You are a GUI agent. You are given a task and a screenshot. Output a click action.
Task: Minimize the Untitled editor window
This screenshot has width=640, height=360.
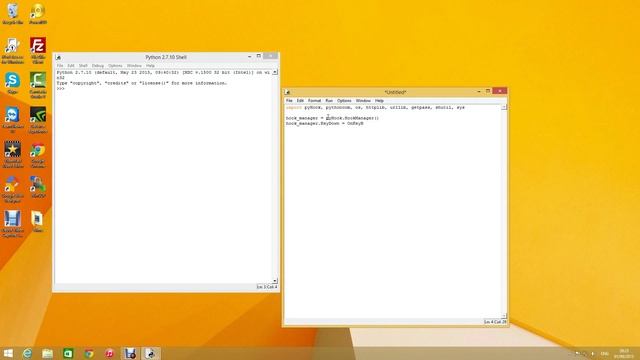click(479, 91)
